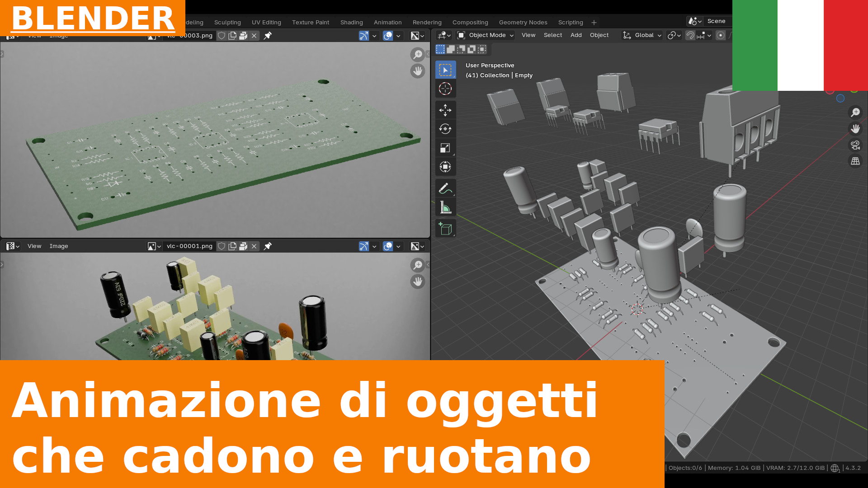Open image file for vlc-00001.png slot

point(243,246)
